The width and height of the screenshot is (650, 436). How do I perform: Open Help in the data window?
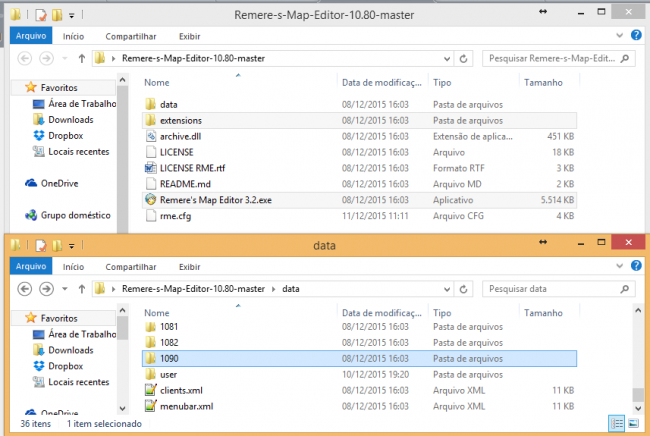(x=636, y=266)
